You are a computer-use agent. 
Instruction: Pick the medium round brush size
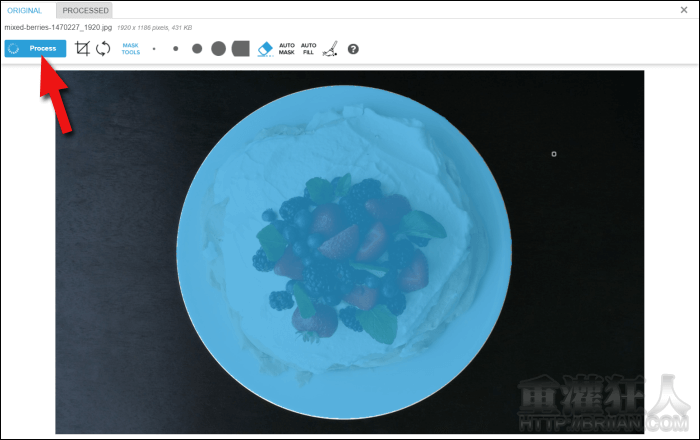tap(197, 48)
